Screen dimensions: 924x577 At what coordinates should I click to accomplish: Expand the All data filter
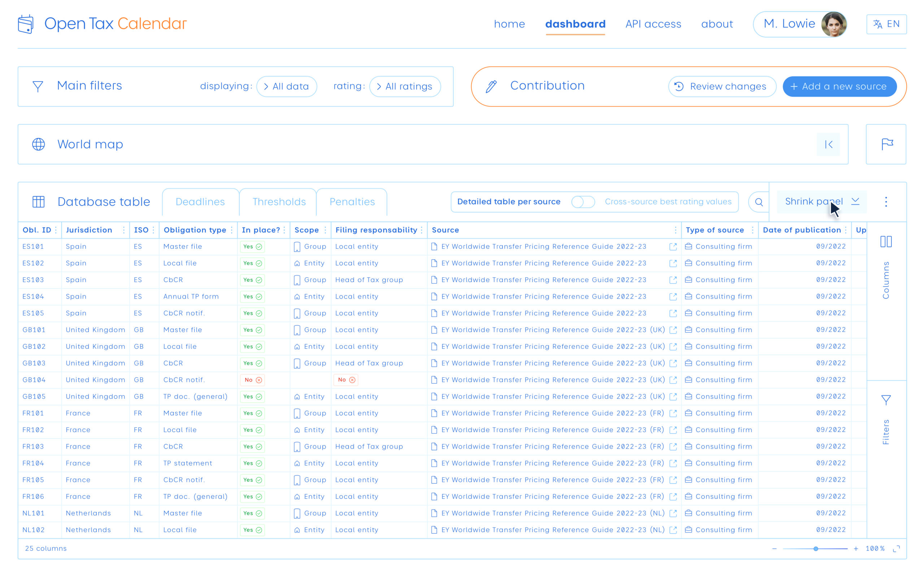tap(287, 86)
